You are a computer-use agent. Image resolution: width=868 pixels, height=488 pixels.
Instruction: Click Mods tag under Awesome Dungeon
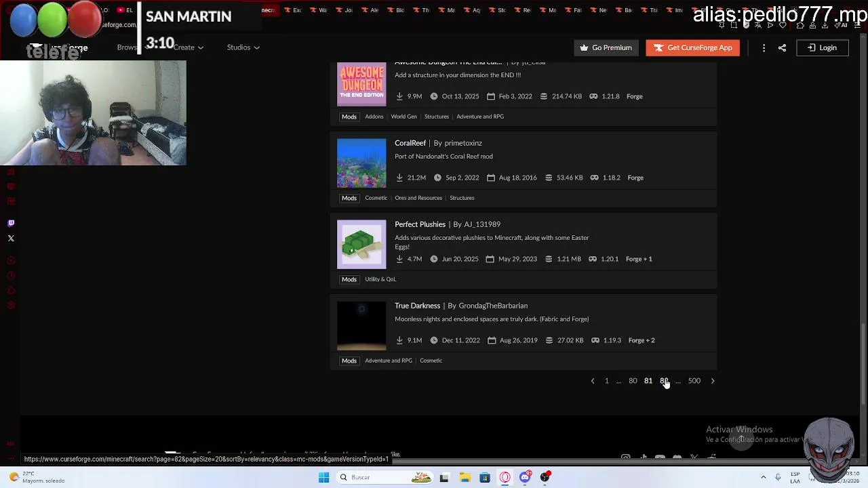pos(349,117)
